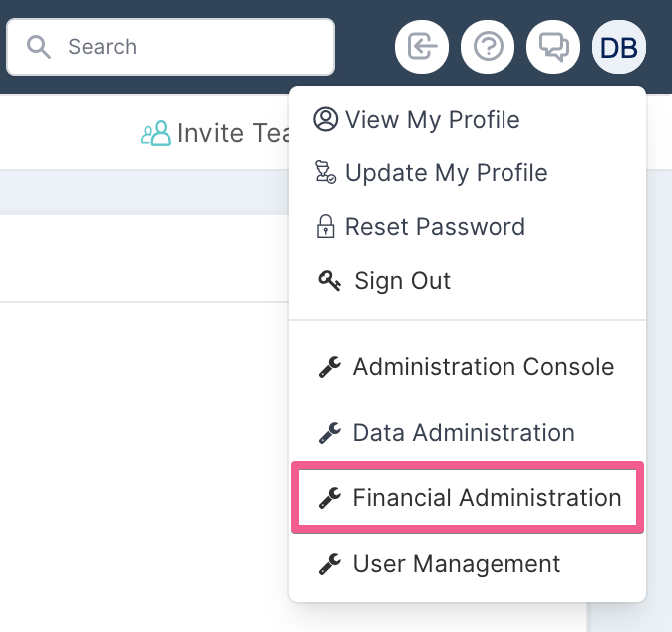Select highlighted Financial Administration item

click(x=468, y=497)
